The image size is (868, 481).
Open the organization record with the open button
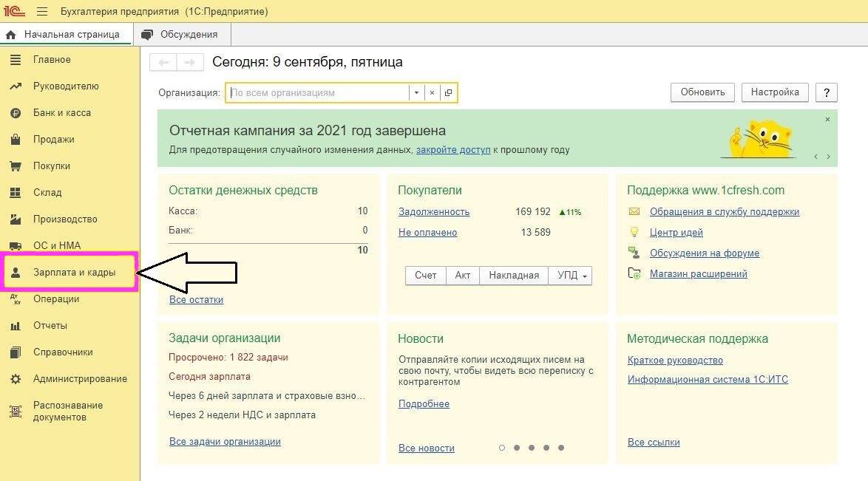pos(448,93)
